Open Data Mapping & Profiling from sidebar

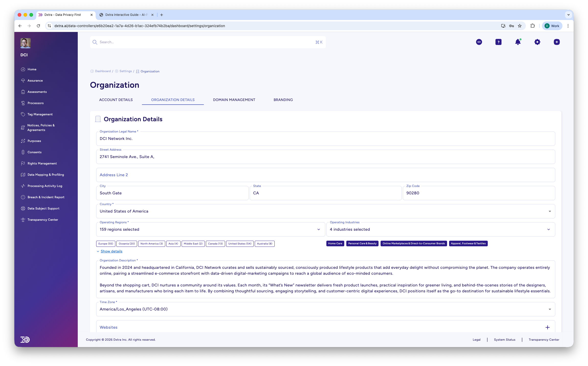(46, 174)
